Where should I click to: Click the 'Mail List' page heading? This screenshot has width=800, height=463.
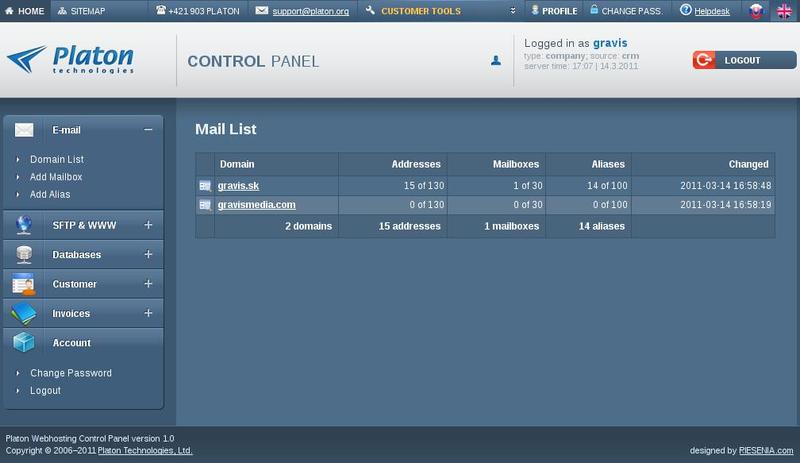[226, 129]
